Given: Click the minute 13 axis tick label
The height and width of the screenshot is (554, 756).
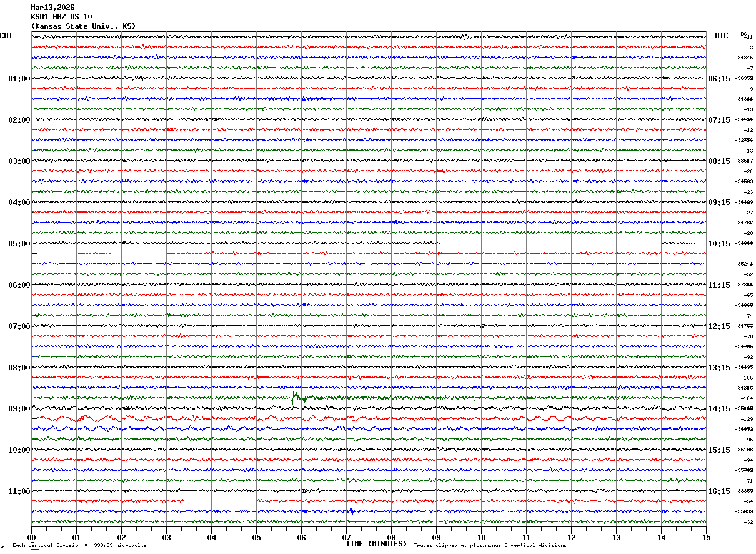Looking at the screenshot, I should (x=616, y=537).
